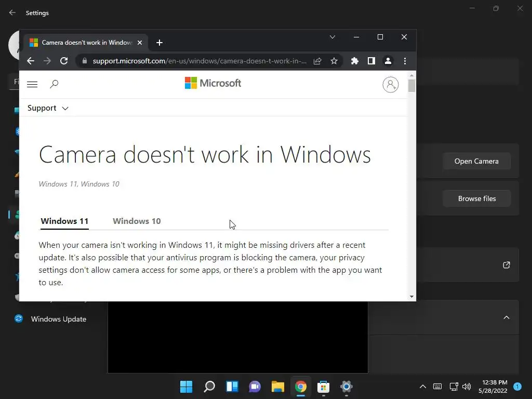Open Windows Update in Settings sidebar

(50, 319)
